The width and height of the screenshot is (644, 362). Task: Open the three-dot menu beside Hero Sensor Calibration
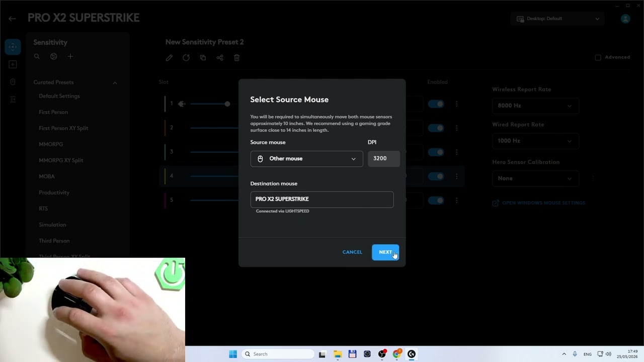(593, 178)
